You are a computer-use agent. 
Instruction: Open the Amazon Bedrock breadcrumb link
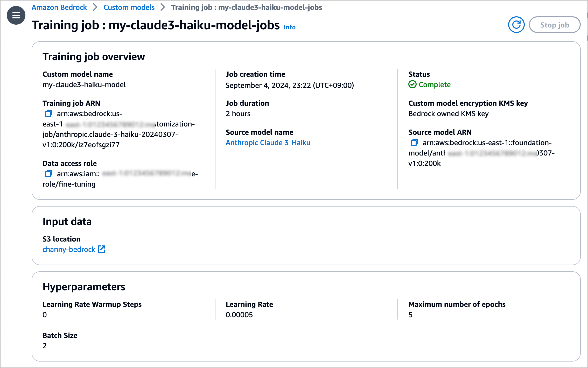tap(59, 7)
